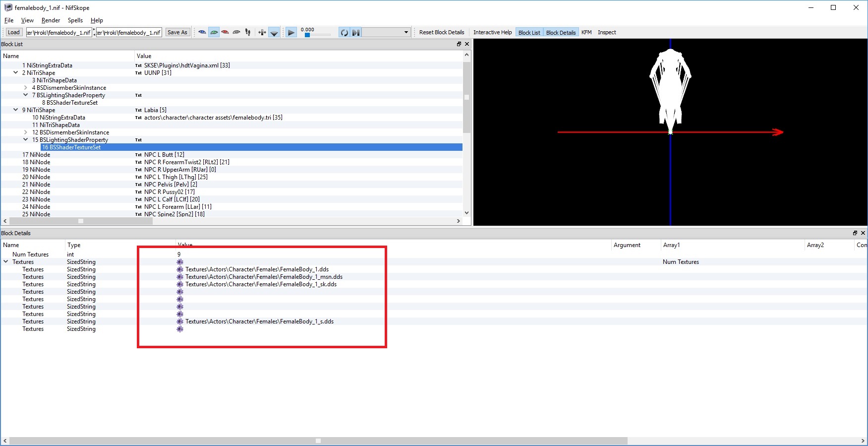Play the animation
This screenshot has width=868, height=446.
click(291, 32)
